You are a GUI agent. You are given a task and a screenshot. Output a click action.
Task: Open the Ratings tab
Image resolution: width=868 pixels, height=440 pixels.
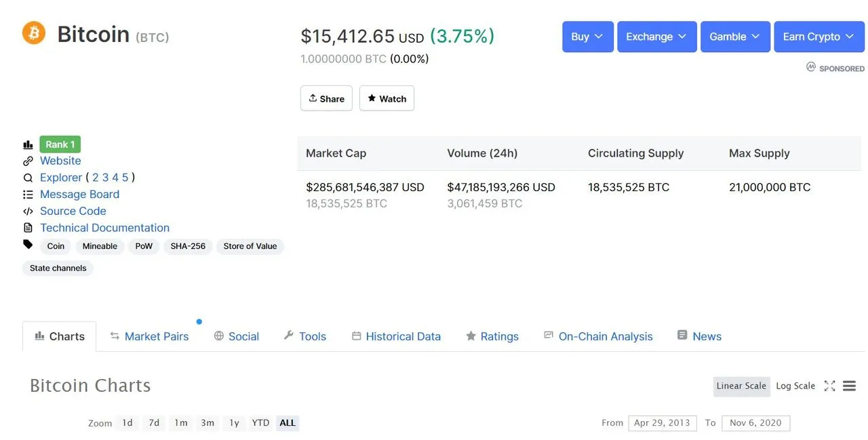point(492,336)
